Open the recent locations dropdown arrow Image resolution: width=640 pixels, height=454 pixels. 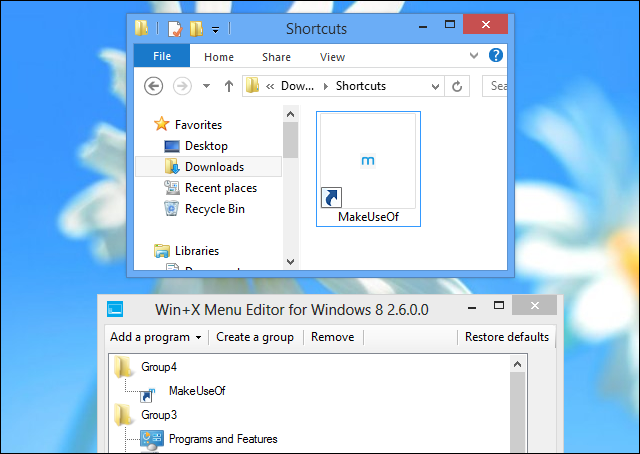(x=206, y=86)
